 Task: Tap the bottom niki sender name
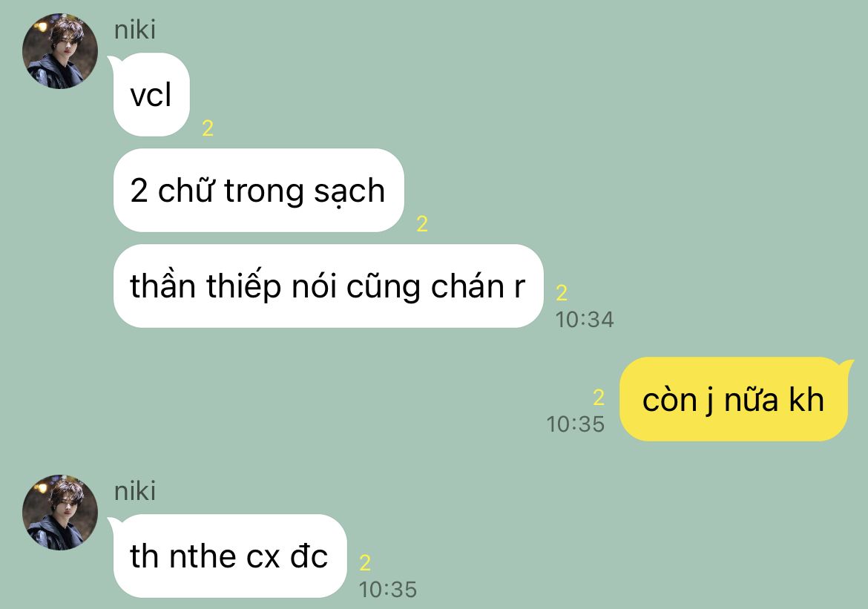click(134, 491)
